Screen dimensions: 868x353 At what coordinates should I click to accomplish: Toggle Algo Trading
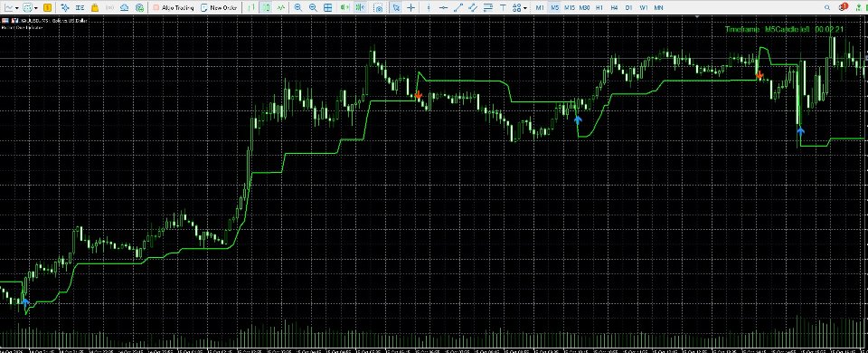[174, 8]
